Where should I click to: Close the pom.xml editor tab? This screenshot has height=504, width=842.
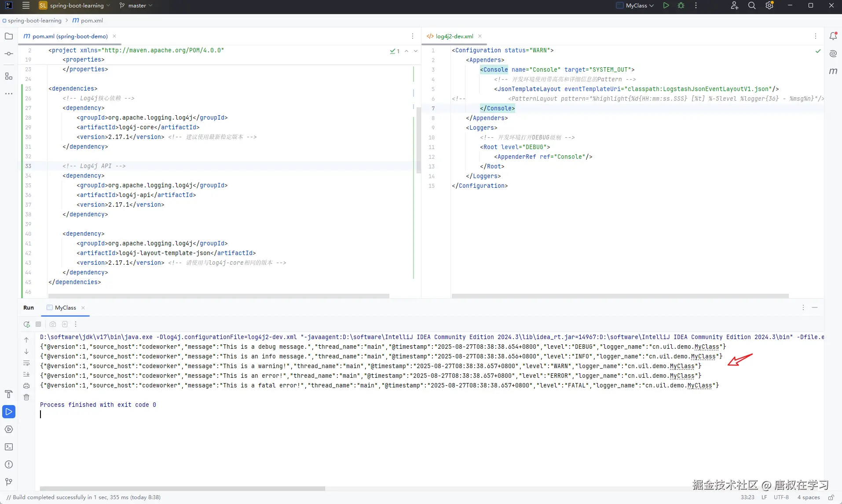(x=114, y=36)
